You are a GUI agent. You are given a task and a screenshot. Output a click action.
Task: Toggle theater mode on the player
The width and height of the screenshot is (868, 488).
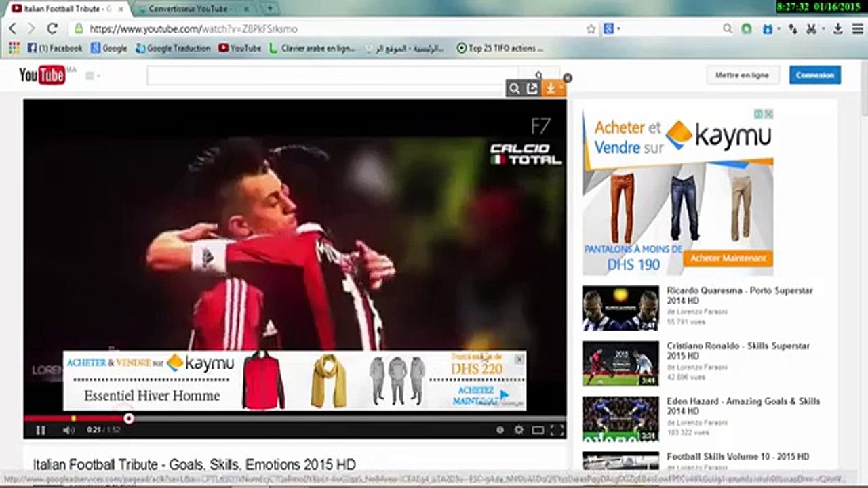click(x=538, y=430)
